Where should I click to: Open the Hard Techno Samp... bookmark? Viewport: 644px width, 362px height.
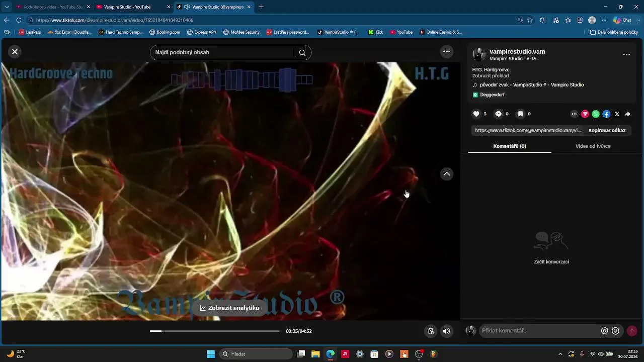121,32
